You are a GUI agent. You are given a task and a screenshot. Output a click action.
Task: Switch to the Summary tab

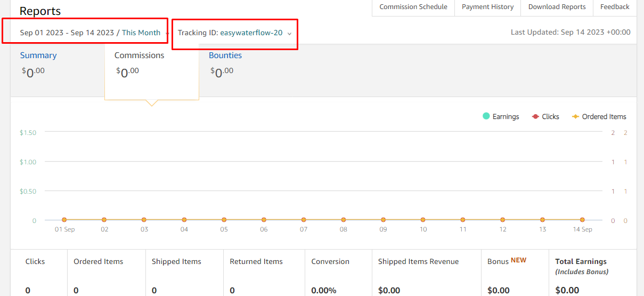click(38, 55)
